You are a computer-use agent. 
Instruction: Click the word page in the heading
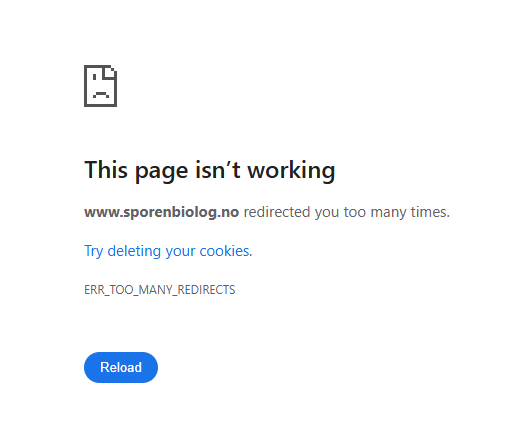(161, 172)
